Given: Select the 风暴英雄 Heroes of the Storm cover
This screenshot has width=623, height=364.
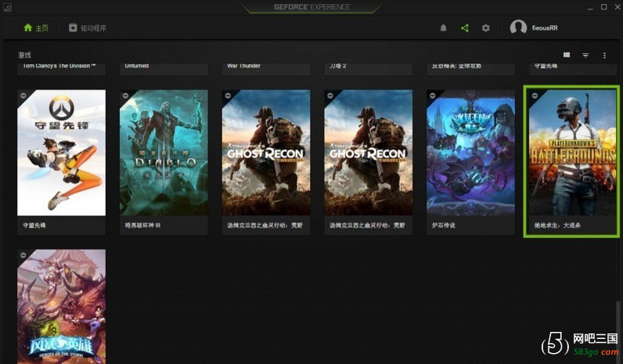Looking at the screenshot, I should point(61,306).
